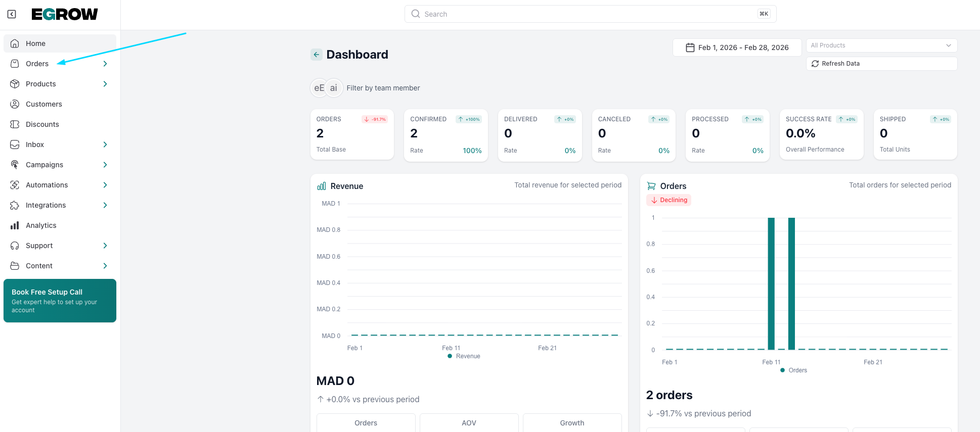Click the calendar icon in date range
This screenshot has height=432, width=980.
pyautogui.click(x=690, y=47)
